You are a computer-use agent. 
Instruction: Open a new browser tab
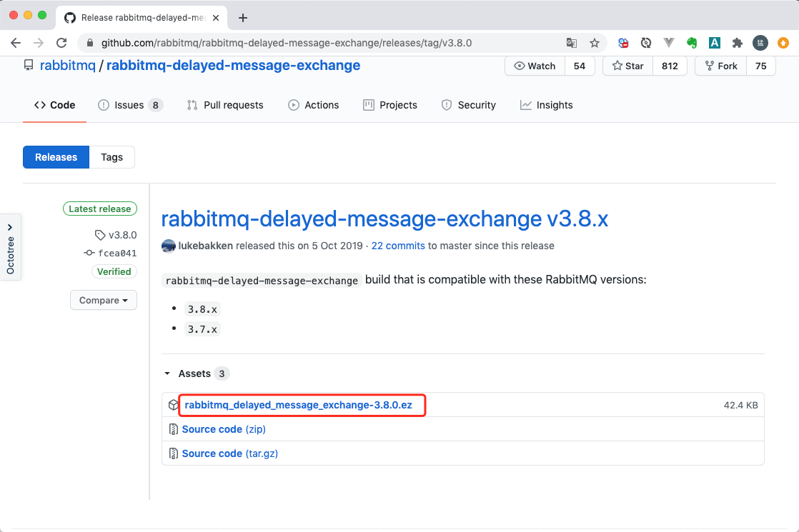click(x=242, y=18)
